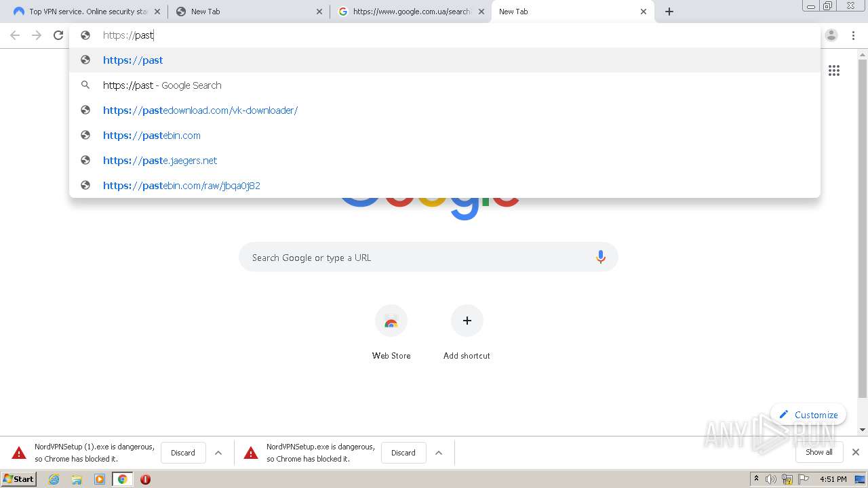The width and height of the screenshot is (868, 488).
Task: Select the pastebin.com/raw/jbqa0j82 suggestion
Action: coord(445,185)
